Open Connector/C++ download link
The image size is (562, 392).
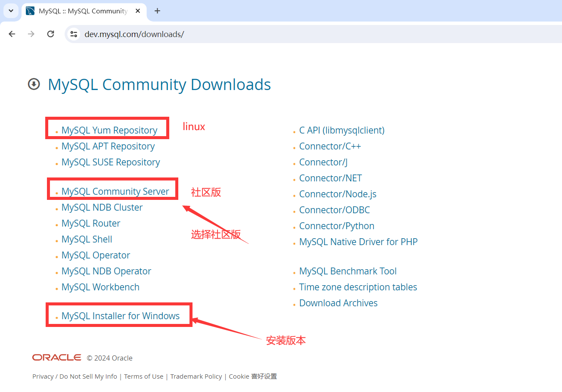[x=330, y=146]
